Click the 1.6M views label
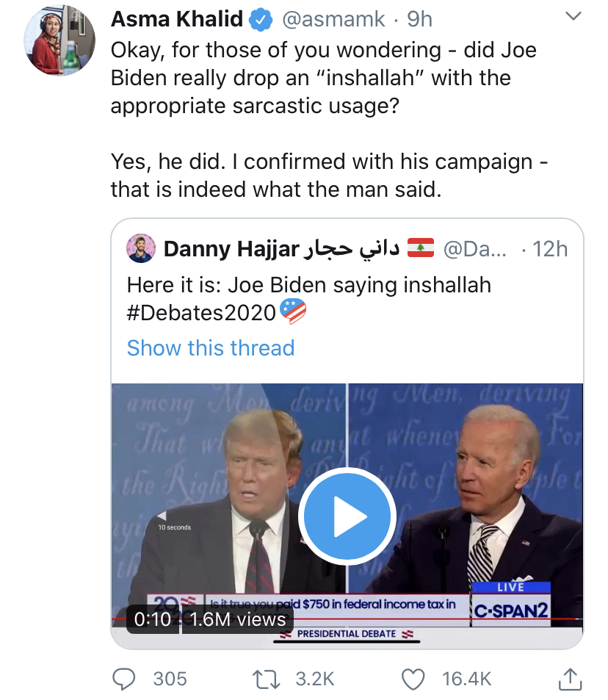The height and width of the screenshot is (700, 608). pyautogui.click(x=237, y=619)
